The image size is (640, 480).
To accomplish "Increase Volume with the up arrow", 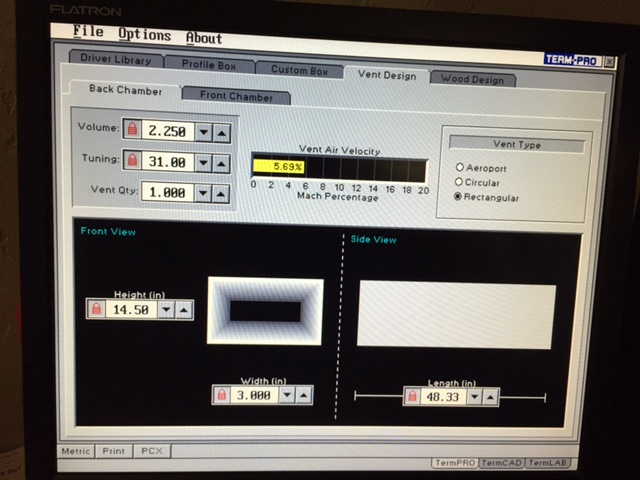I will click(222, 133).
